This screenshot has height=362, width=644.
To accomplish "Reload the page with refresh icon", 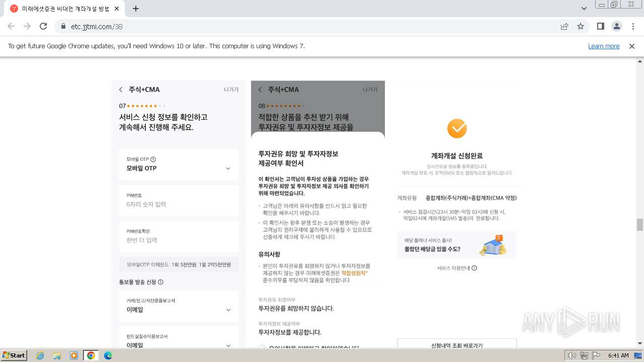I will (x=43, y=26).
